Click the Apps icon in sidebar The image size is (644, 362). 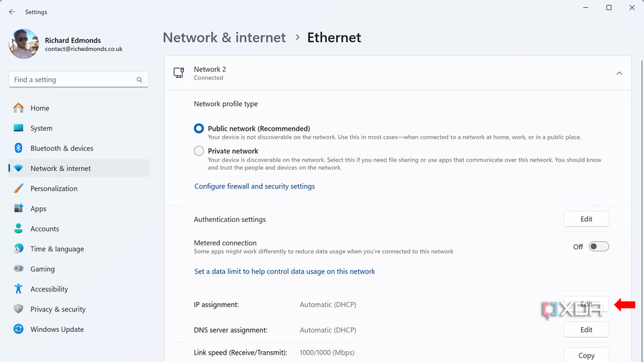point(19,208)
